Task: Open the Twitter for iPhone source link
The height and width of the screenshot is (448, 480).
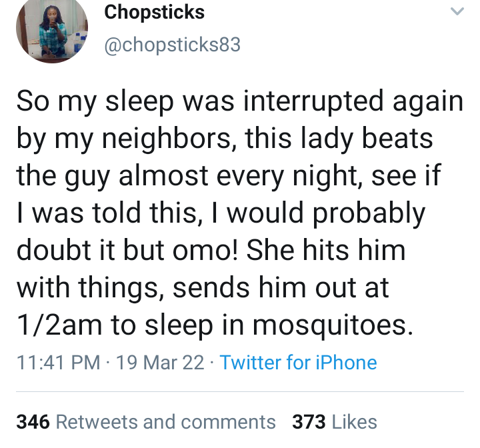Action: [298, 362]
